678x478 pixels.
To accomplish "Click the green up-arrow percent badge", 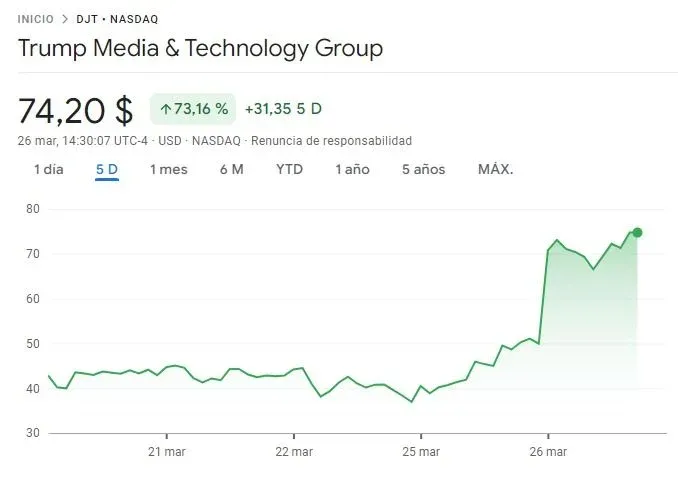I will point(193,108).
